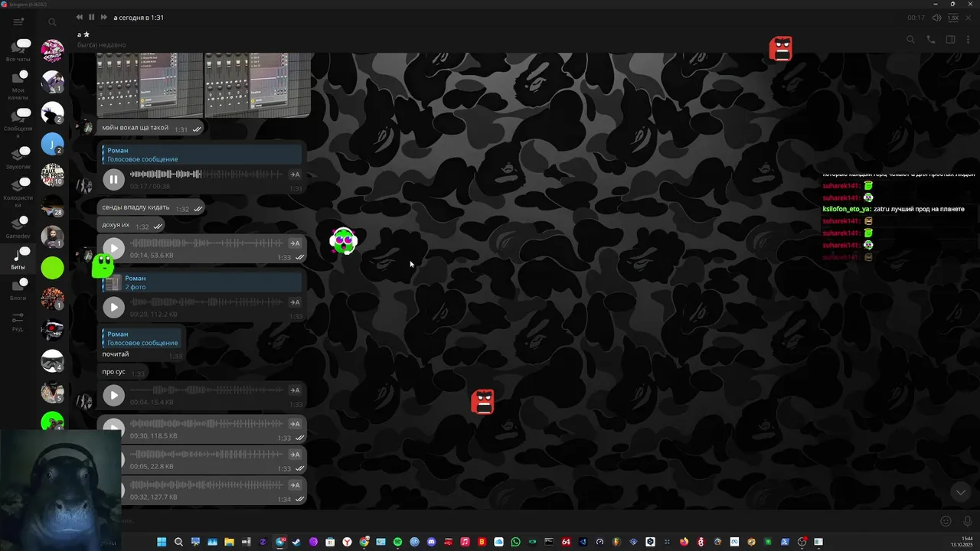
Task: Transcribe the 00:04, 15.4 KB voice message
Action: tap(295, 390)
